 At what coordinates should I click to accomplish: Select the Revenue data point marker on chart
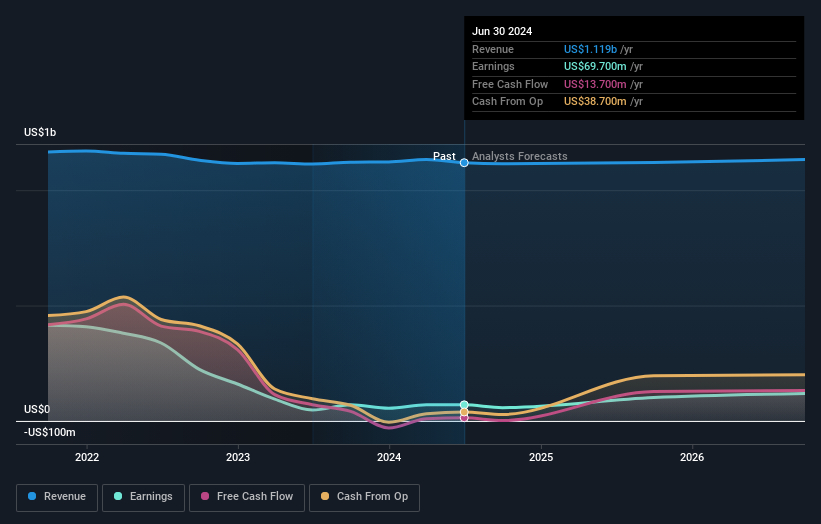coord(464,163)
